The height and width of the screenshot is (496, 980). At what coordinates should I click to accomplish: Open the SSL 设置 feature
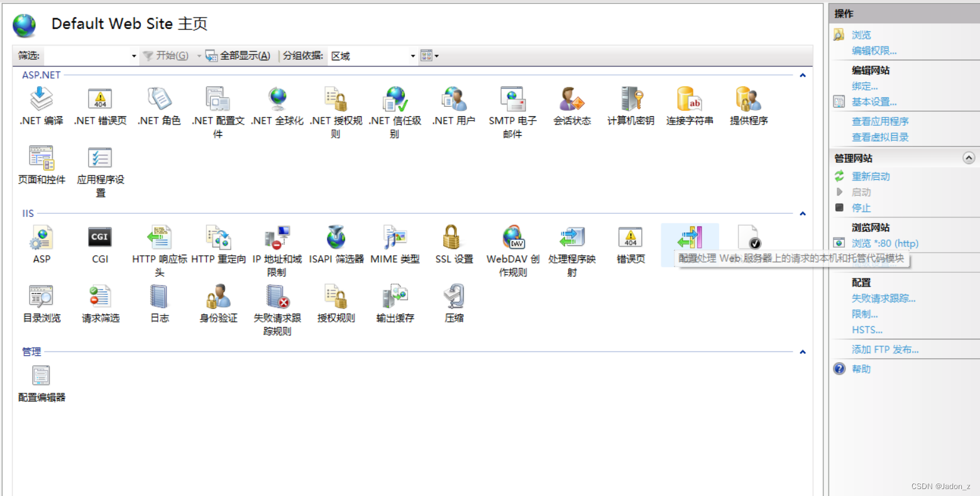click(x=453, y=245)
